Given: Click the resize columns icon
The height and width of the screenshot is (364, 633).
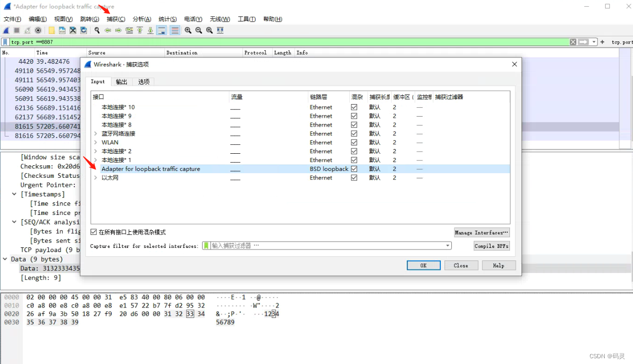Looking at the screenshot, I should 220,30.
